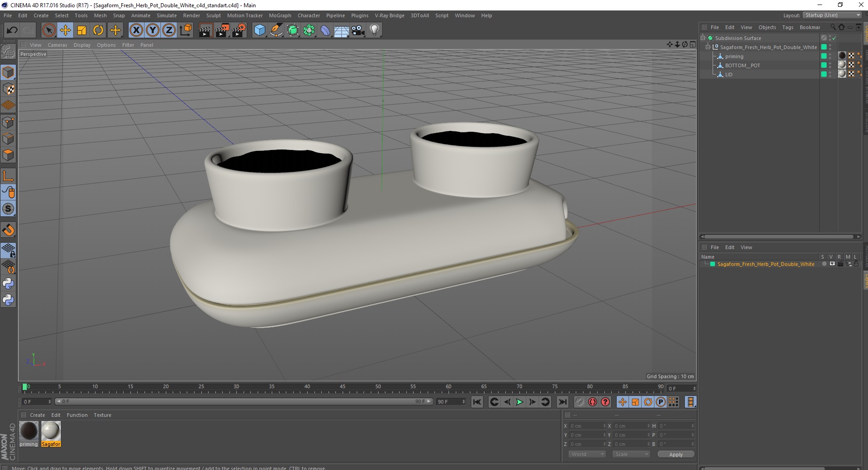The image size is (868, 470).
Task: Open Edit Render Settings icon
Action: pyautogui.click(x=239, y=30)
